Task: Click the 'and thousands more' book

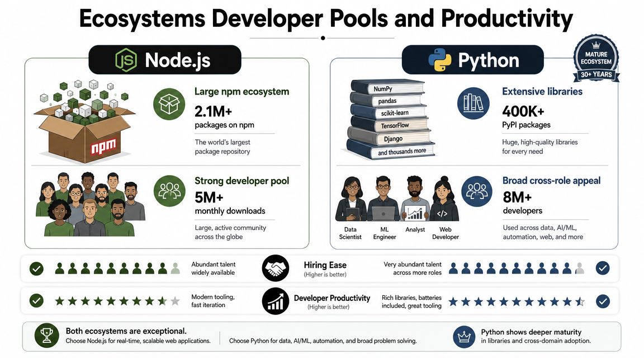Action: coord(390,151)
